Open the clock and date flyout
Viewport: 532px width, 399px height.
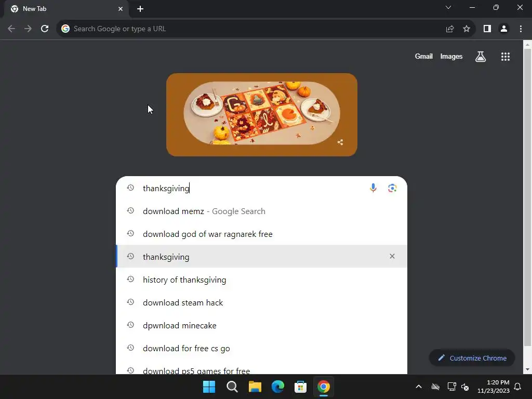click(x=494, y=387)
